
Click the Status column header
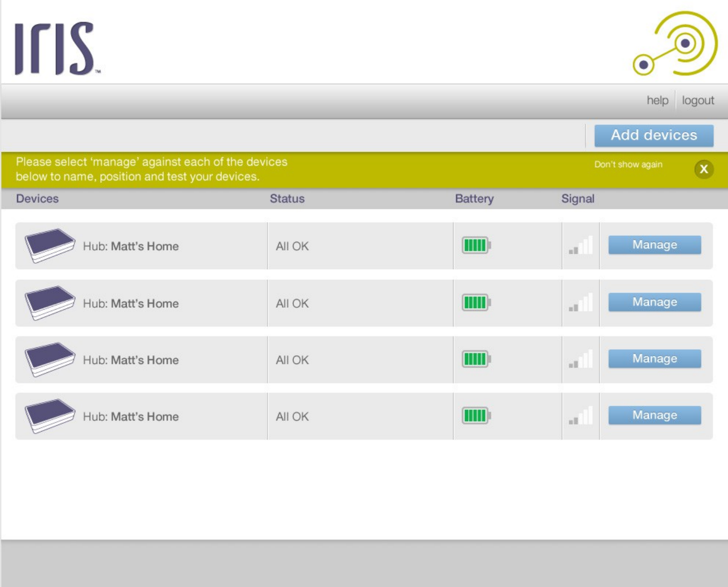[287, 199]
